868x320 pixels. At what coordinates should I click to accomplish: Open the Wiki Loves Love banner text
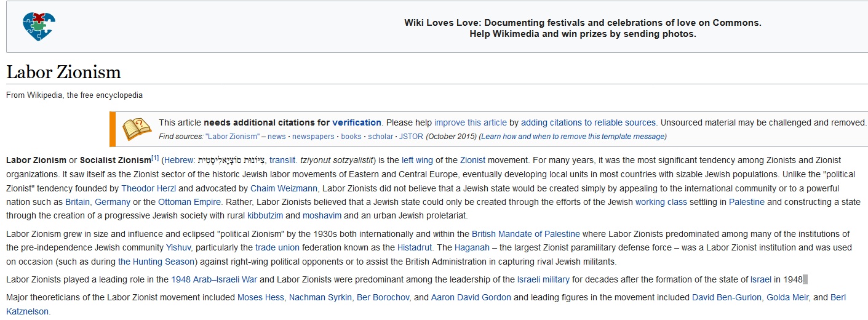point(583,28)
